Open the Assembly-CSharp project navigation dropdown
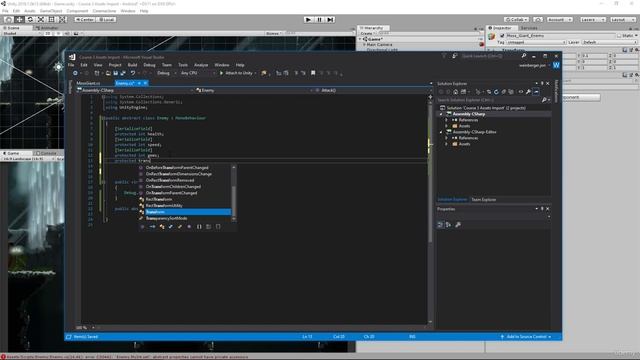640x360 pixels. pos(135,90)
